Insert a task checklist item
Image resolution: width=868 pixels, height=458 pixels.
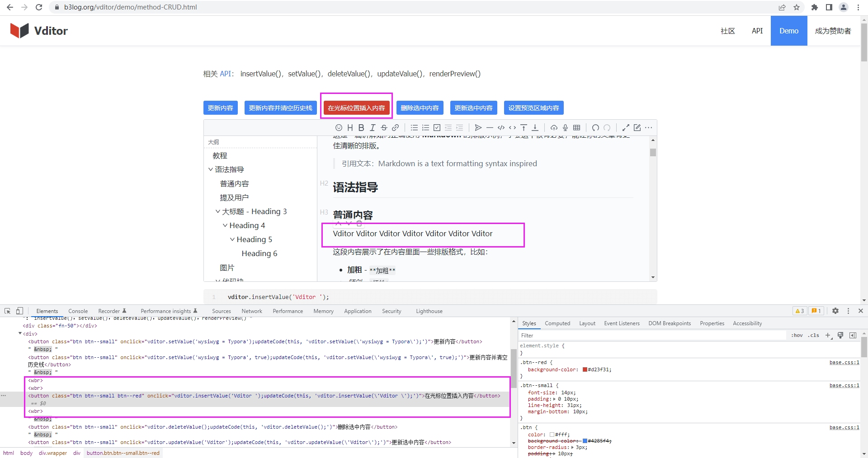437,128
